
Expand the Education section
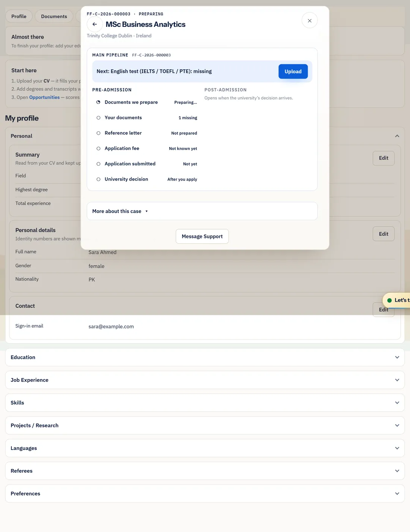pos(205,357)
